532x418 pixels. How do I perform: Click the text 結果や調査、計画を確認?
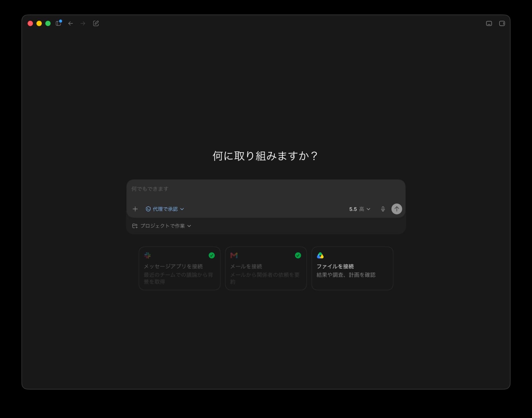[346, 275]
